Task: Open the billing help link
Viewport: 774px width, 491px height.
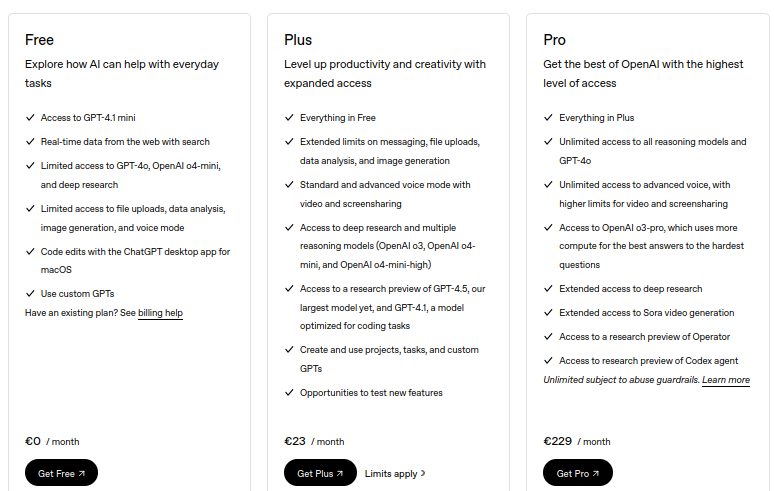Action: (160, 313)
